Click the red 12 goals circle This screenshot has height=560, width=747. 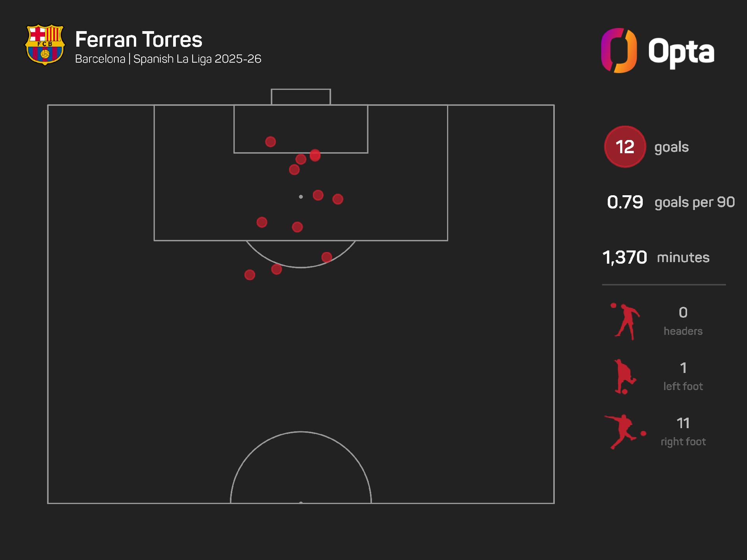click(x=625, y=147)
